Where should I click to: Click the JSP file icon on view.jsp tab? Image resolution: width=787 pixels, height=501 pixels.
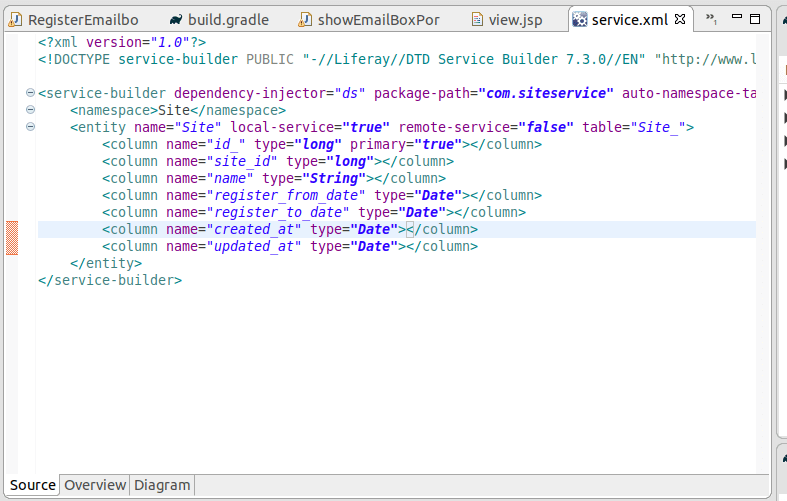click(477, 20)
